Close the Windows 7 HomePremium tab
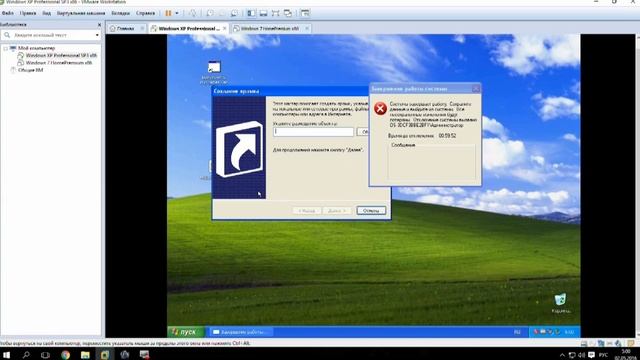 307,29
